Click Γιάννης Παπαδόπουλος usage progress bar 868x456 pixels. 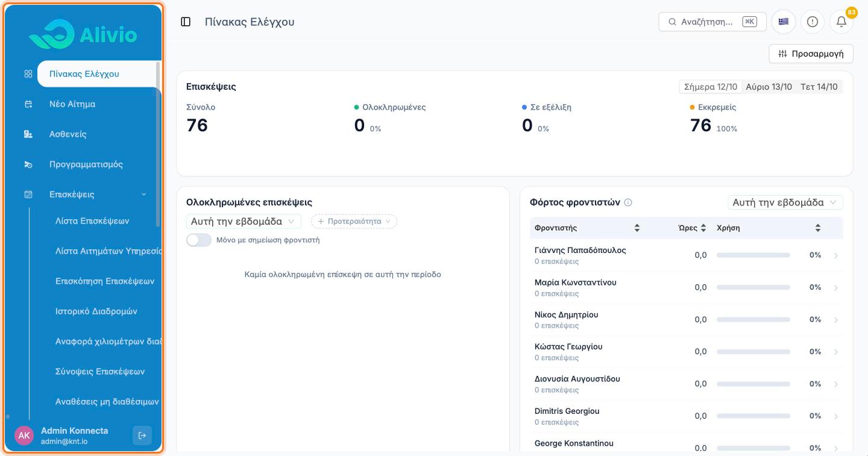click(x=753, y=255)
